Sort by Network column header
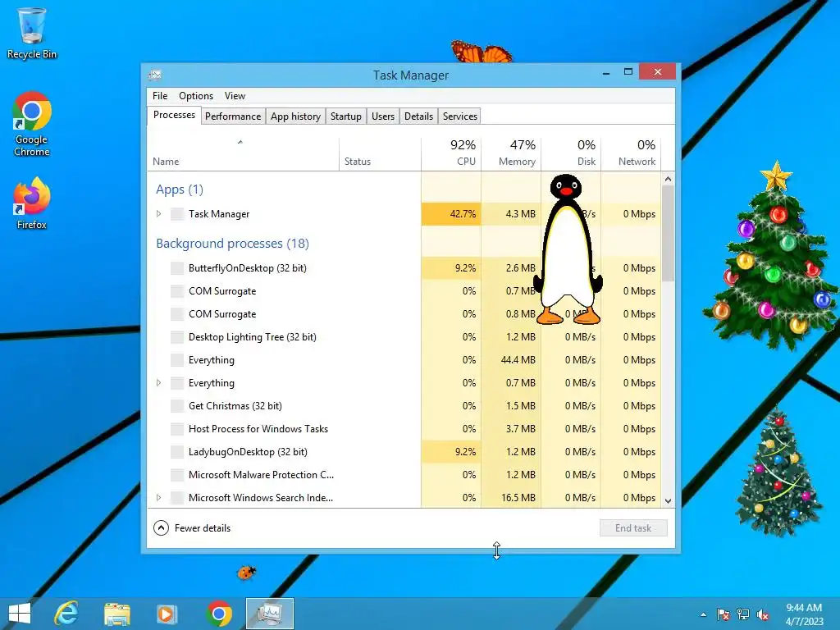The width and height of the screenshot is (840, 630). click(631, 153)
